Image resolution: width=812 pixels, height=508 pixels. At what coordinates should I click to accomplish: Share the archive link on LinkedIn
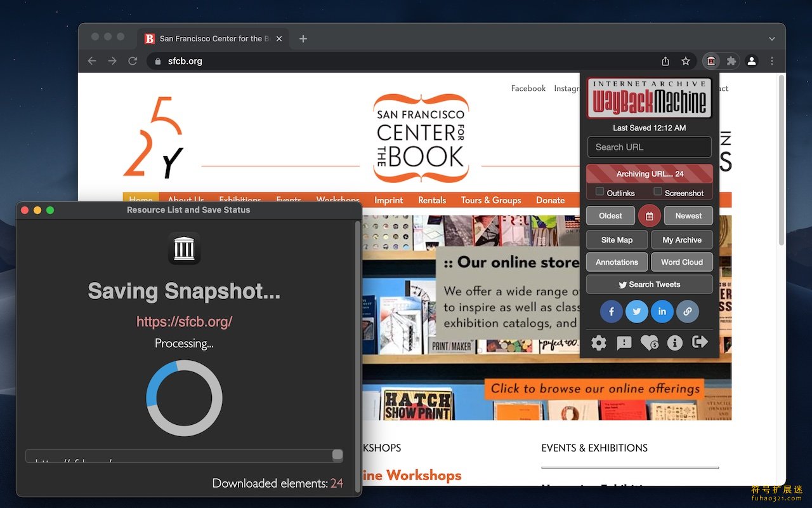(662, 311)
